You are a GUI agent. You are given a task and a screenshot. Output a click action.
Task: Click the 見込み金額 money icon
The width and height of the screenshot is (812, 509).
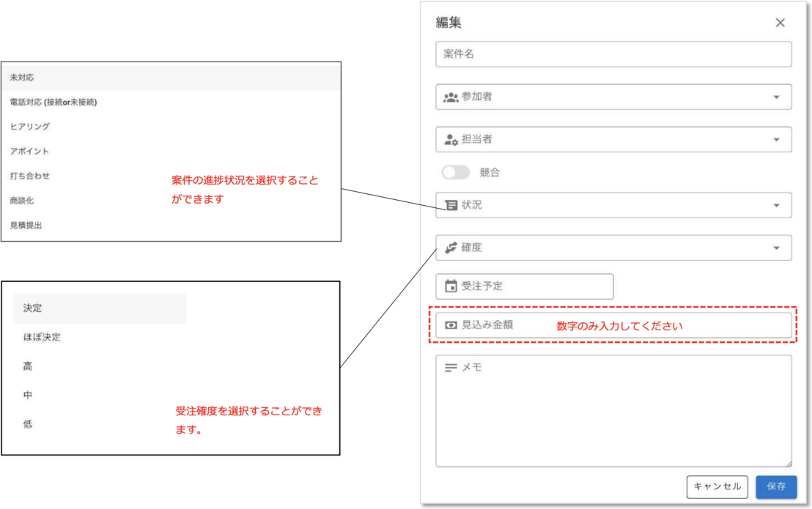pyautogui.click(x=451, y=325)
